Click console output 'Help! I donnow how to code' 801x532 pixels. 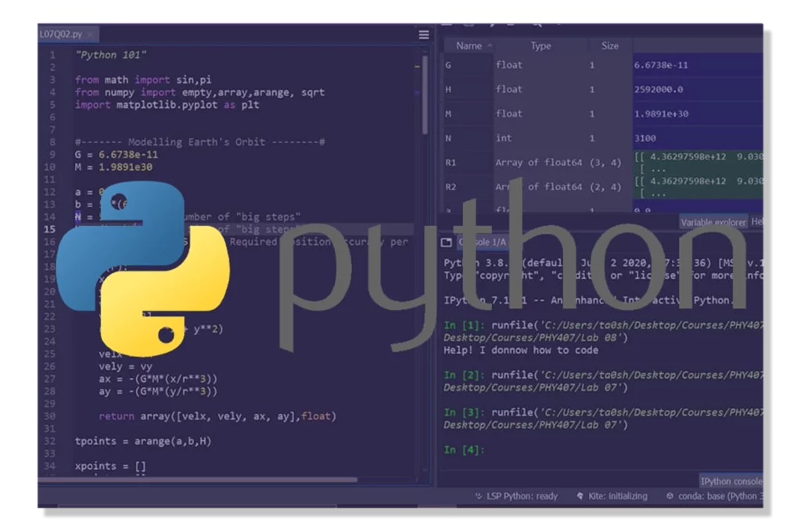[x=520, y=350]
